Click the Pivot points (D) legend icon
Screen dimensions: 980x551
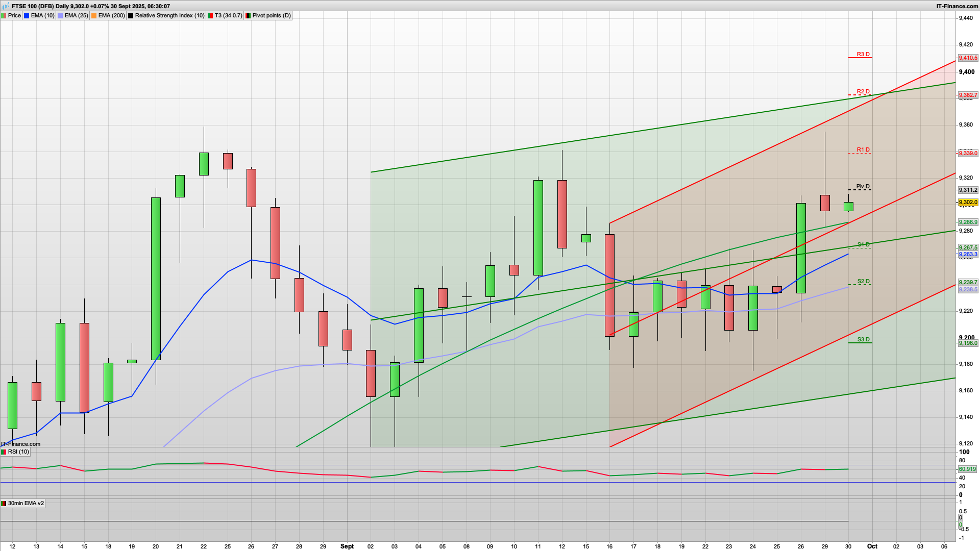[x=249, y=16]
